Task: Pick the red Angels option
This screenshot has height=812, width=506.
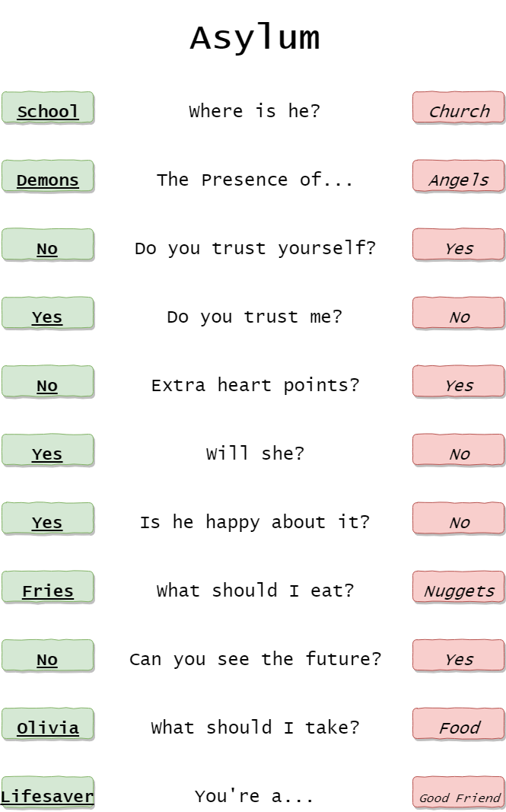Action: coord(459,177)
